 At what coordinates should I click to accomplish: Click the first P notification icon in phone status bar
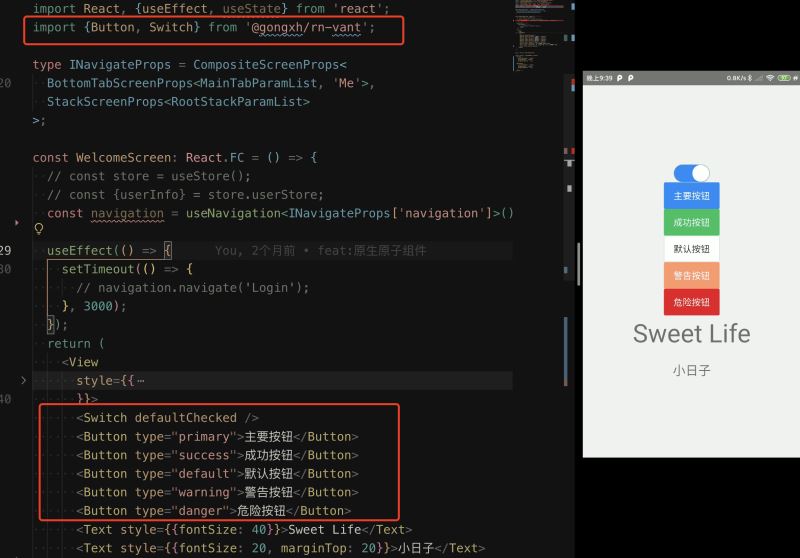[619, 78]
